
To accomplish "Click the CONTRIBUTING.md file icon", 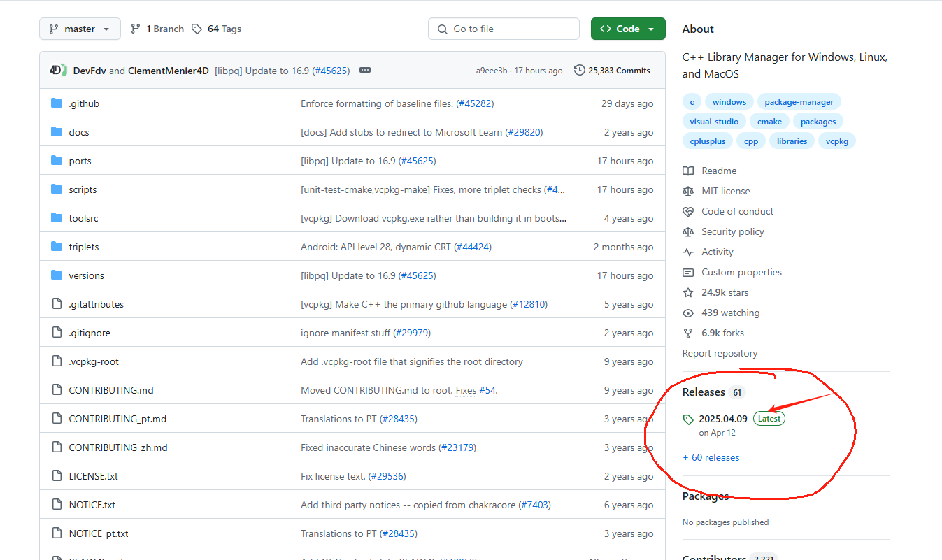I will click(x=57, y=390).
